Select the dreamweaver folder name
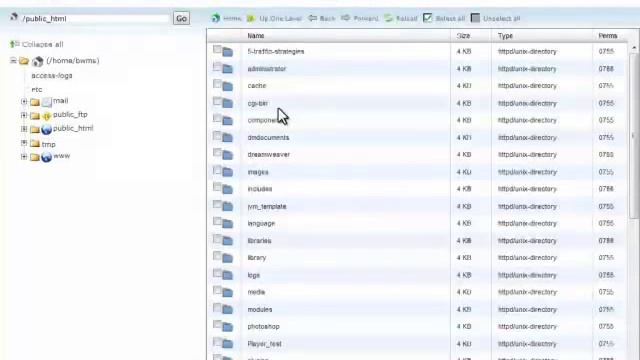 pos(269,155)
